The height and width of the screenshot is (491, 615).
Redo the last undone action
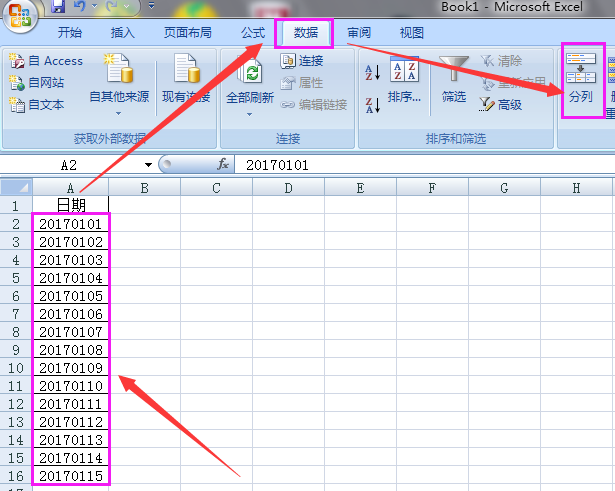click(x=112, y=6)
